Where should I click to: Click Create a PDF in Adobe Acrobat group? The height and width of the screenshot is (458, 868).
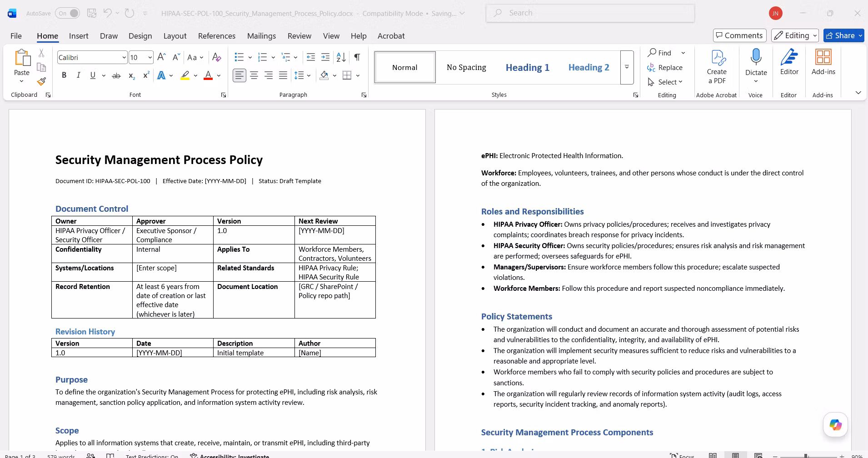[x=717, y=67]
